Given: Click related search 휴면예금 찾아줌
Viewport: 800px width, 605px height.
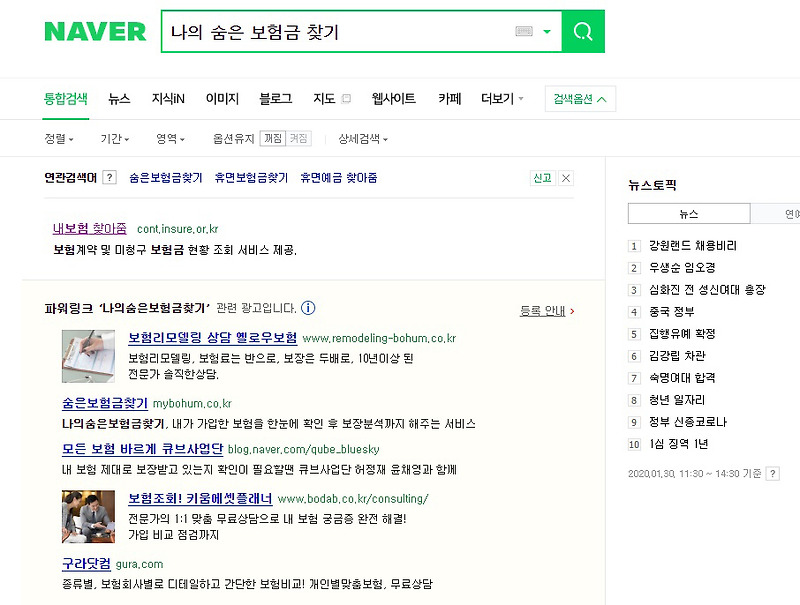Looking at the screenshot, I should 338,178.
